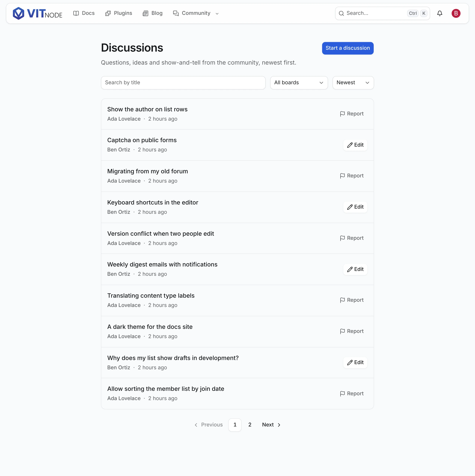The height and width of the screenshot is (476, 475).
Task: Edit 'Captcha on public forms' discussion
Action: pos(355,145)
